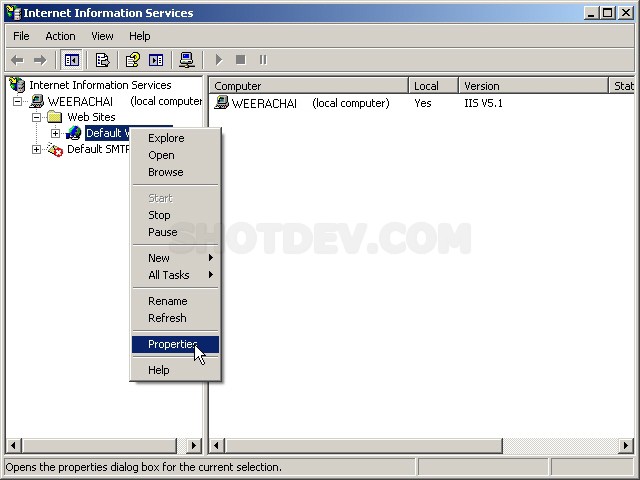
Task: Click the Start item play icon
Action: pos(219,60)
